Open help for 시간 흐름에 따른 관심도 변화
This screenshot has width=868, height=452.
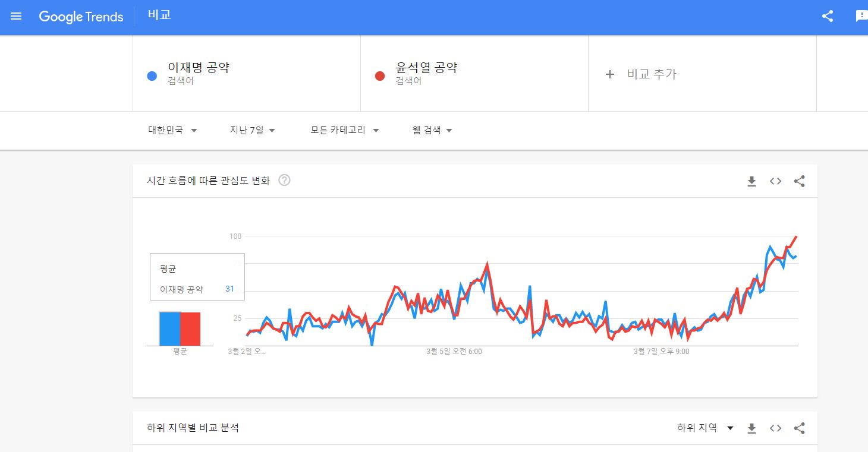point(284,181)
